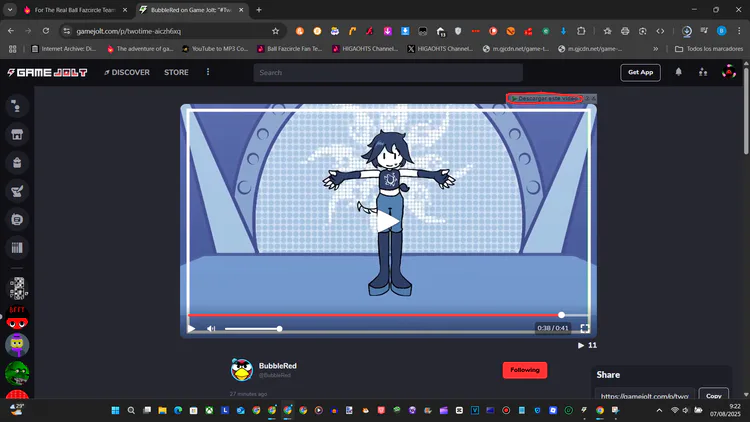Open the tab search dropdown arrow
Screen dimensions: 750x422
click(x=10, y=10)
